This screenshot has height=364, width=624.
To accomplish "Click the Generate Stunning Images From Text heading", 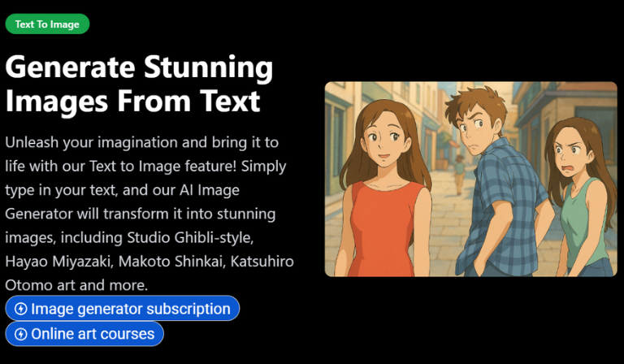I will click(x=138, y=84).
